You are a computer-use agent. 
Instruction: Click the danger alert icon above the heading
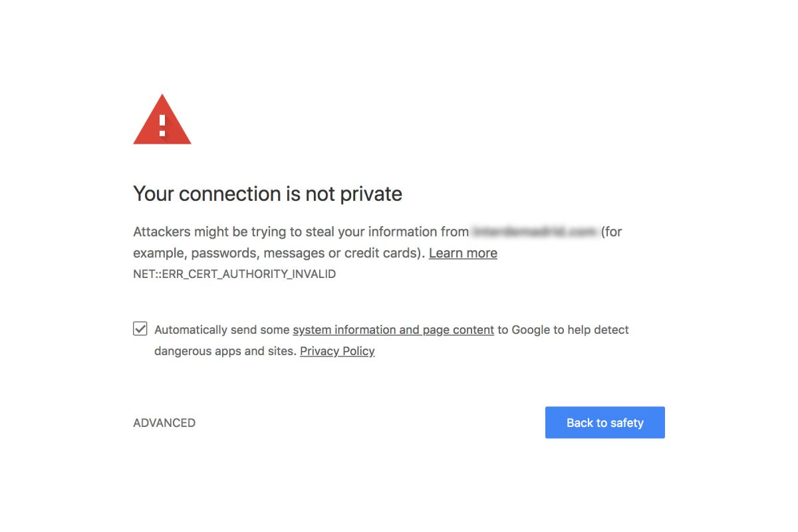click(162, 120)
